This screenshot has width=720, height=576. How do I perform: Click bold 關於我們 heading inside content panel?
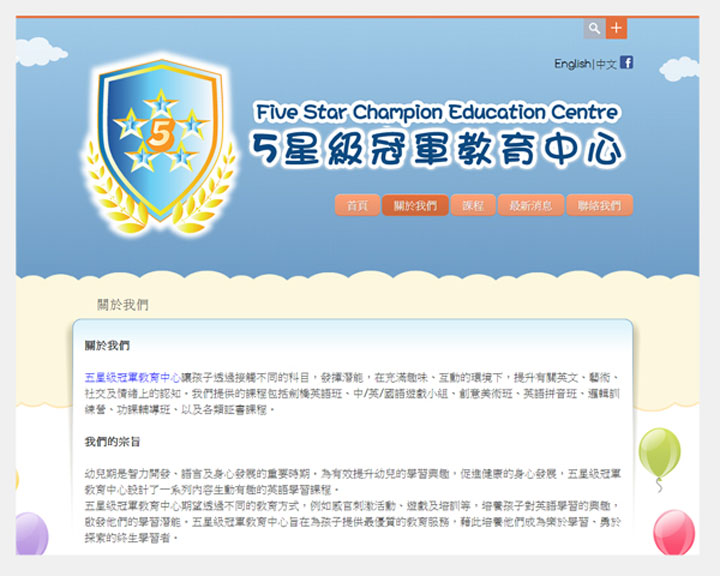pyautogui.click(x=107, y=345)
